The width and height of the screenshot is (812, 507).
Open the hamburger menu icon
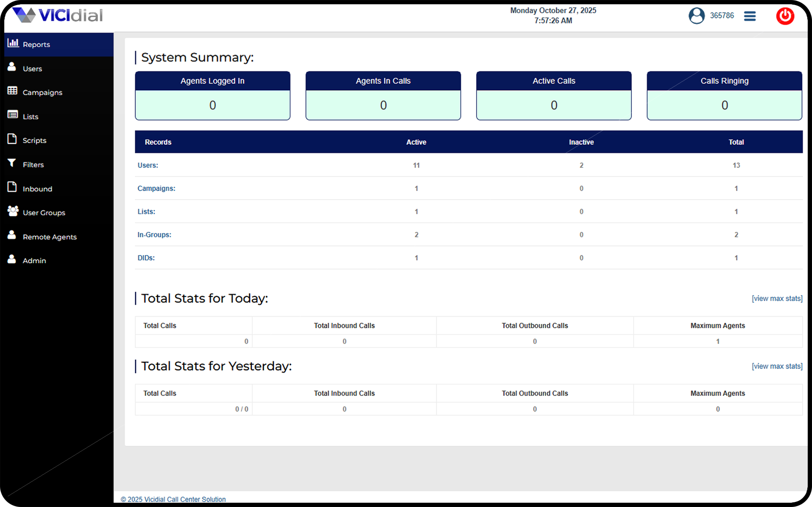pyautogui.click(x=750, y=16)
